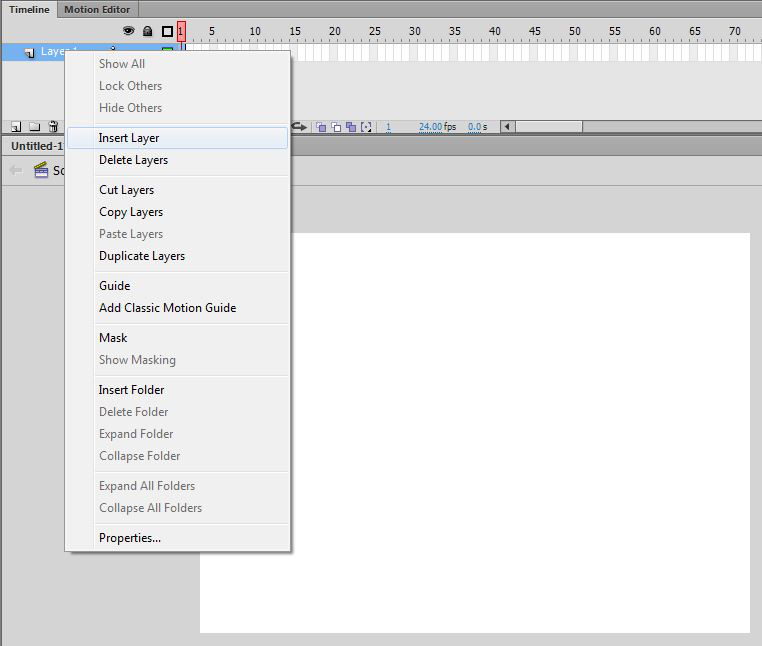
Task: Choose Cut Layers from context menu
Action: 177,190
